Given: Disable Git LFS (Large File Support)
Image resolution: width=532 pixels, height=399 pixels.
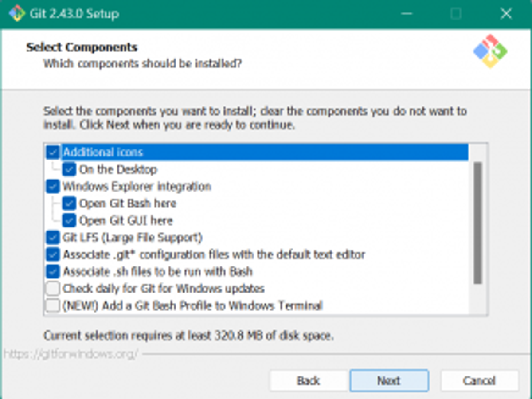Looking at the screenshot, I should coord(53,238).
